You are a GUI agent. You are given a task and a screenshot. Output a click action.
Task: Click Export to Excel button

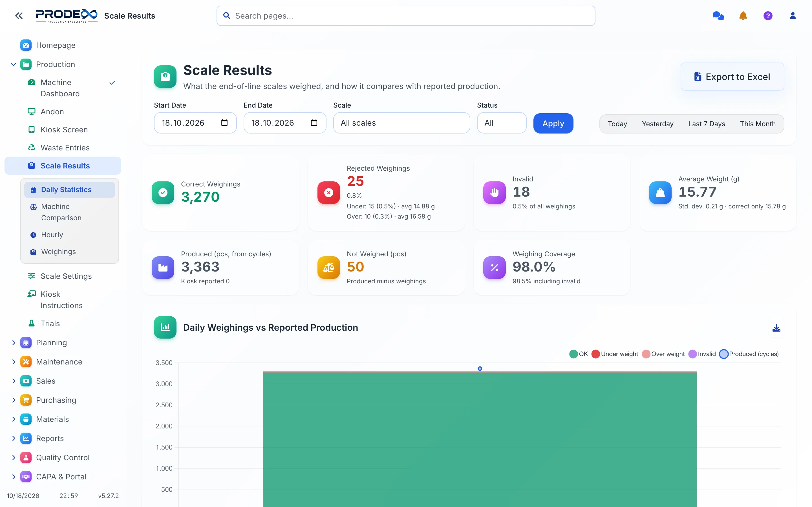(x=732, y=77)
